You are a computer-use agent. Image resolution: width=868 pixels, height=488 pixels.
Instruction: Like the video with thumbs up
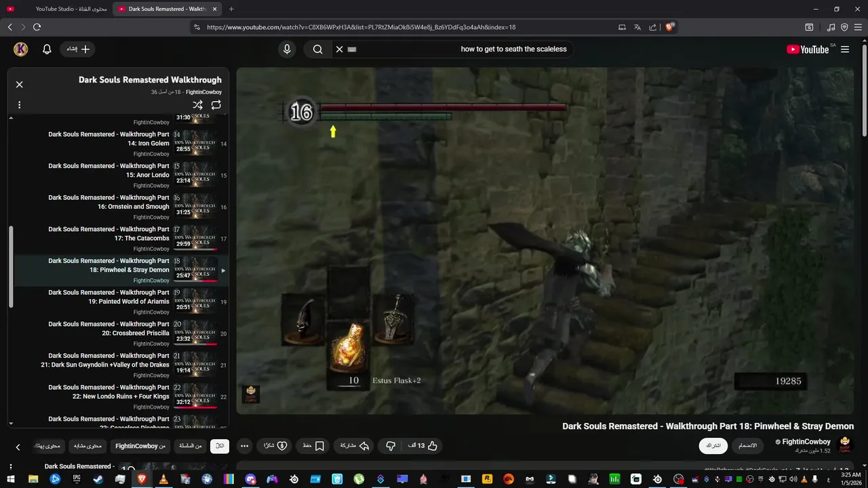point(422,446)
